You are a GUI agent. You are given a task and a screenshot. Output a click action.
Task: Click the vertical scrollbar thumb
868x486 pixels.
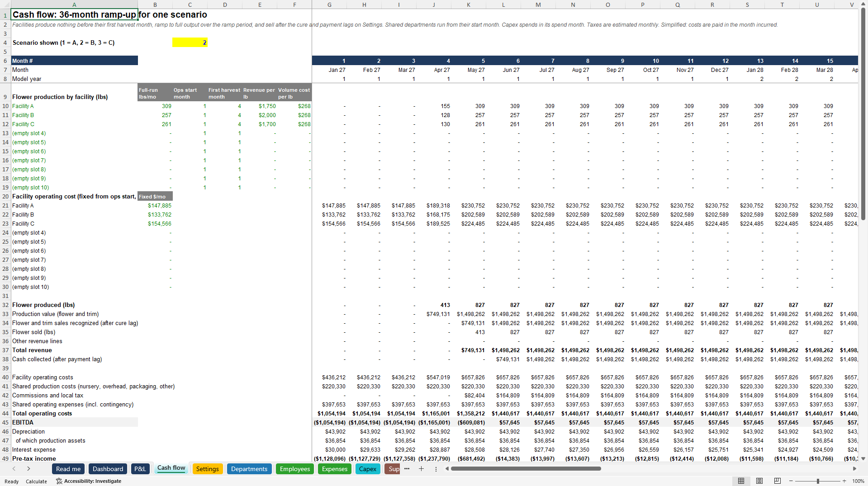(x=863, y=114)
